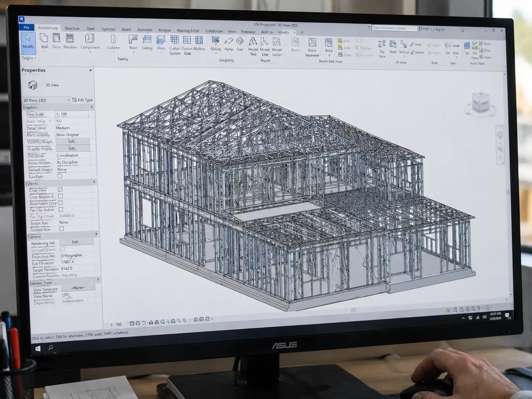
Task: Select the Railing tool
Action: coord(216,44)
